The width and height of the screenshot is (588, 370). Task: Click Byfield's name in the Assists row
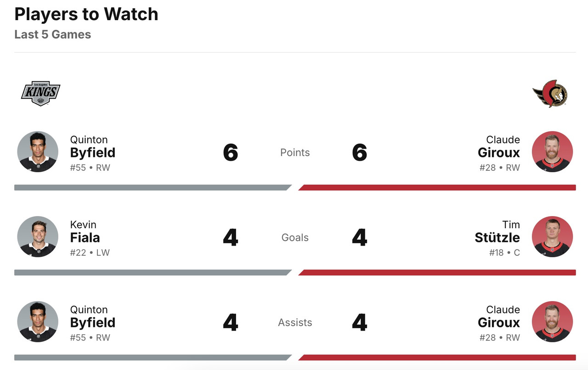click(92, 317)
